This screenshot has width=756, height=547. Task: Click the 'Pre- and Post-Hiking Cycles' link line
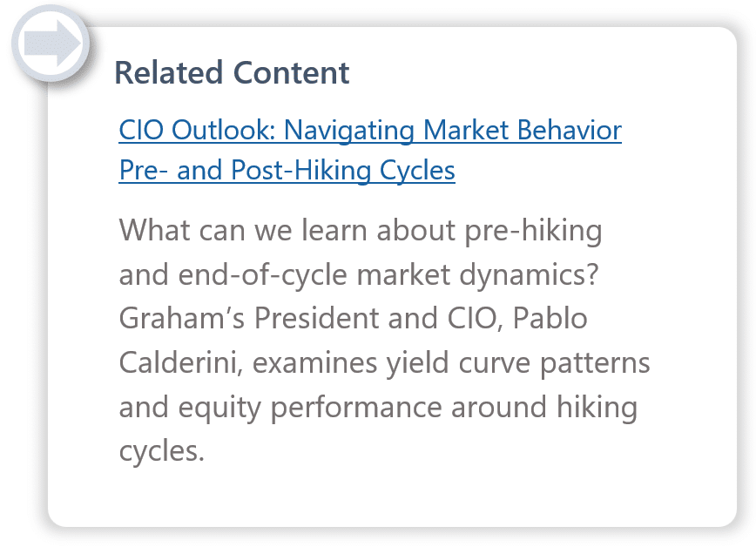coord(287,170)
